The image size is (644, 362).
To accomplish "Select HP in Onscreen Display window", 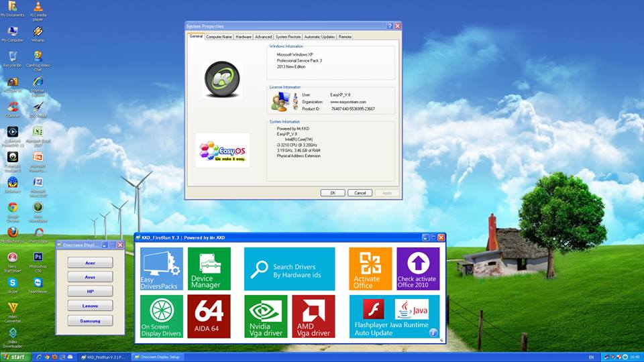I will [x=90, y=292].
